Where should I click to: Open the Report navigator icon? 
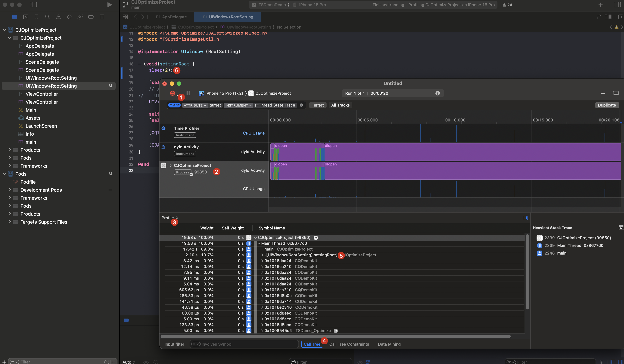coord(102,17)
